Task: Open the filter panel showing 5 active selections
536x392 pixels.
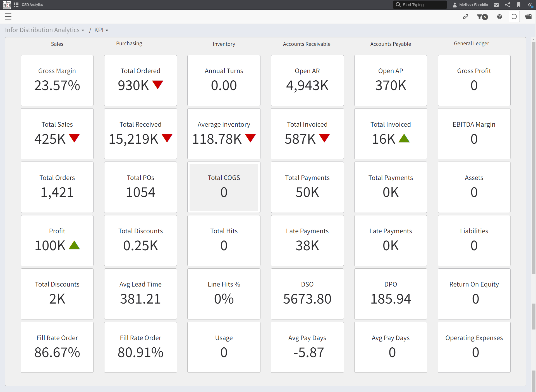Action: tap(482, 17)
